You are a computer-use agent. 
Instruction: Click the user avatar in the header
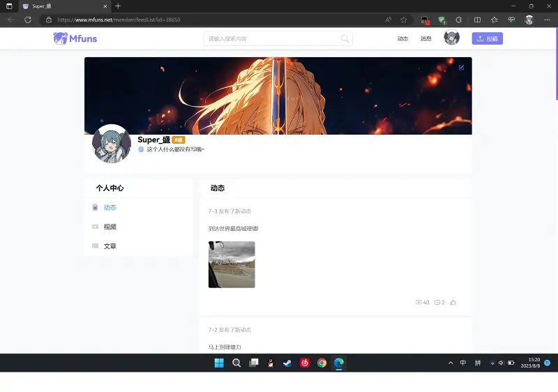[451, 38]
